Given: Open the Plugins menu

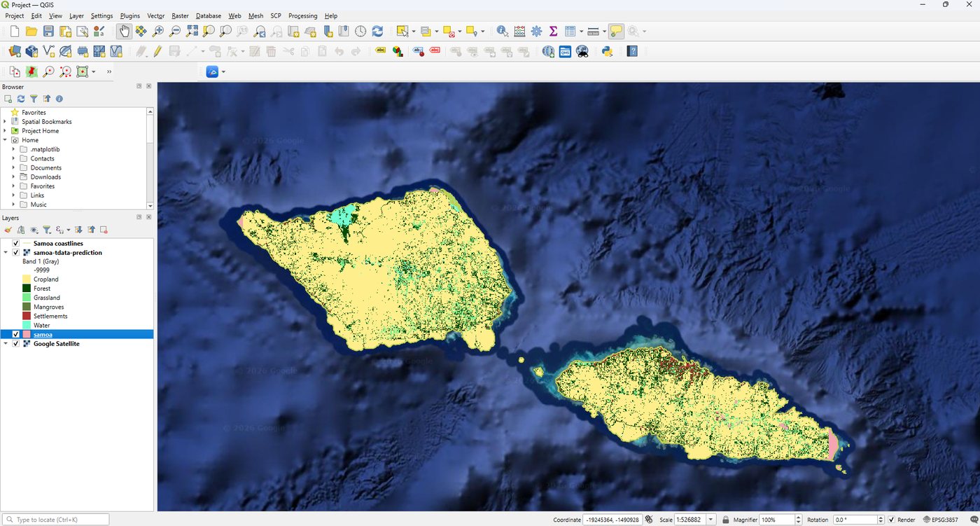Looking at the screenshot, I should point(129,15).
